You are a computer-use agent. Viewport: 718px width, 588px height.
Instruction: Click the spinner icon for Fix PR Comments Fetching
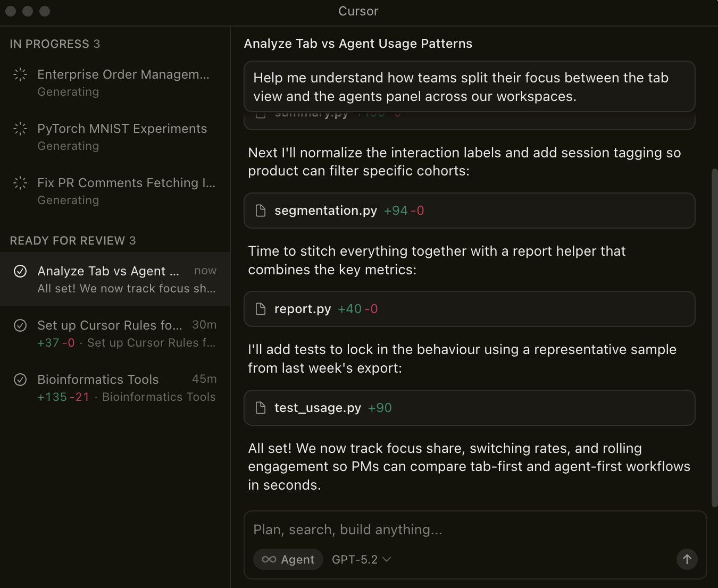20,183
